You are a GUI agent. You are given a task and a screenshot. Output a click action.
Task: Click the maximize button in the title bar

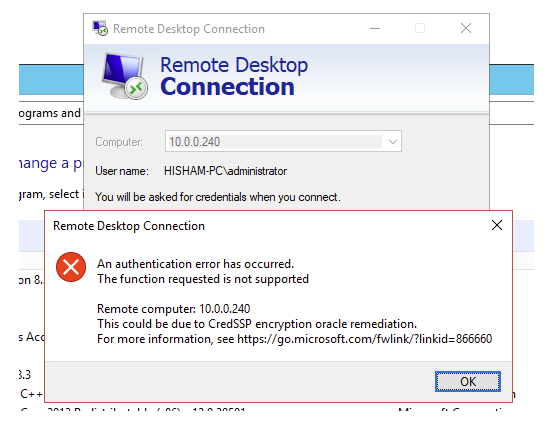point(420,28)
